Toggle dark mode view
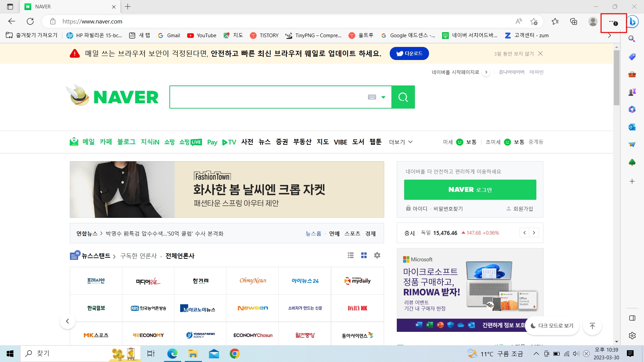 (x=552, y=326)
